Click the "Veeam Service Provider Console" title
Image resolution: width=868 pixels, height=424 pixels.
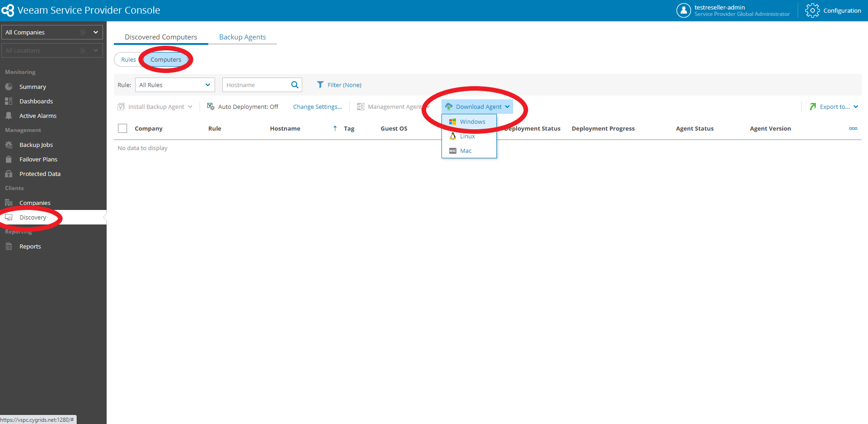tap(88, 10)
